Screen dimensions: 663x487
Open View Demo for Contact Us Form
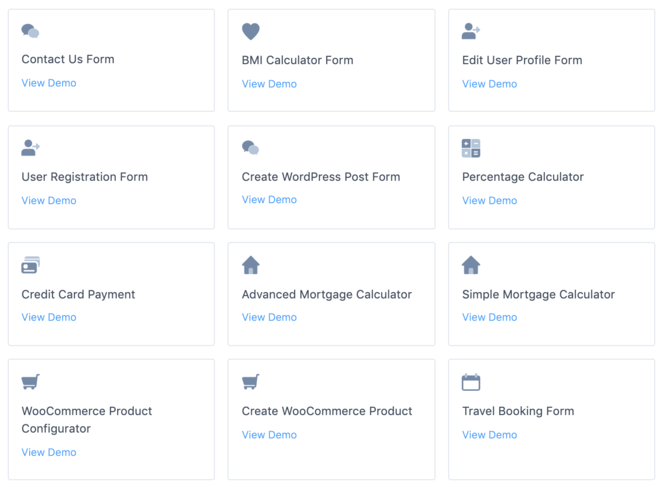click(49, 83)
